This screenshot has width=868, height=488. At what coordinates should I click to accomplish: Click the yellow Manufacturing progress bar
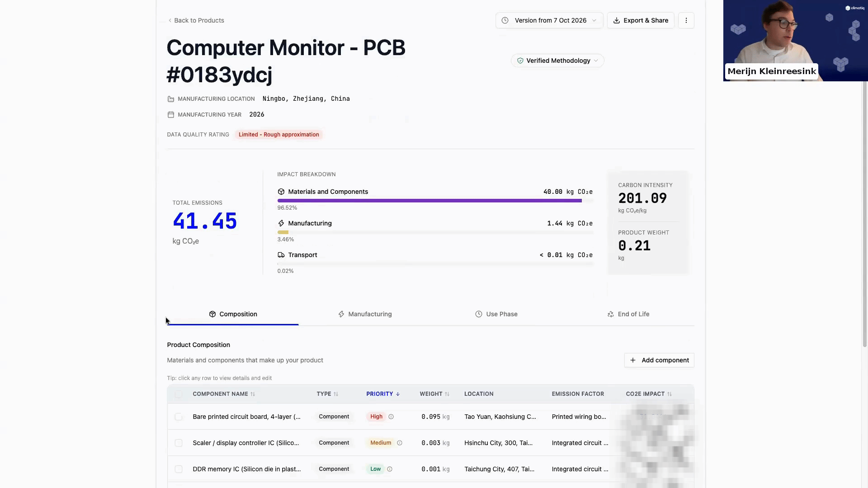tap(283, 232)
